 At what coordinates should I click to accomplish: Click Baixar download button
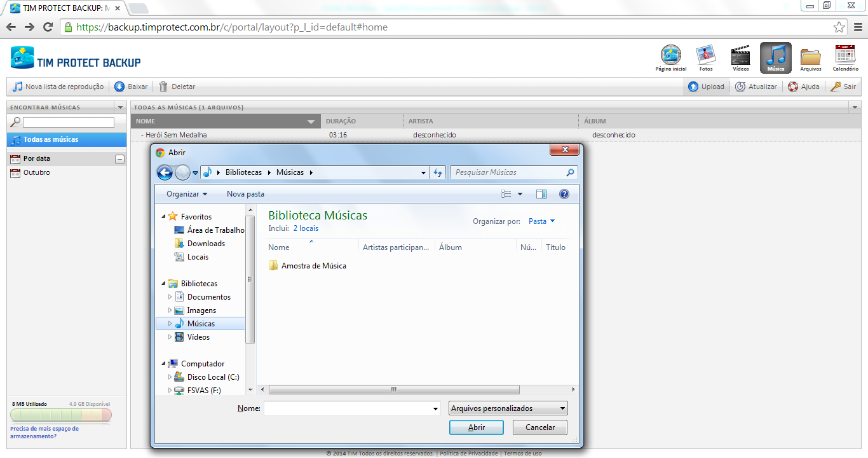pyautogui.click(x=131, y=87)
